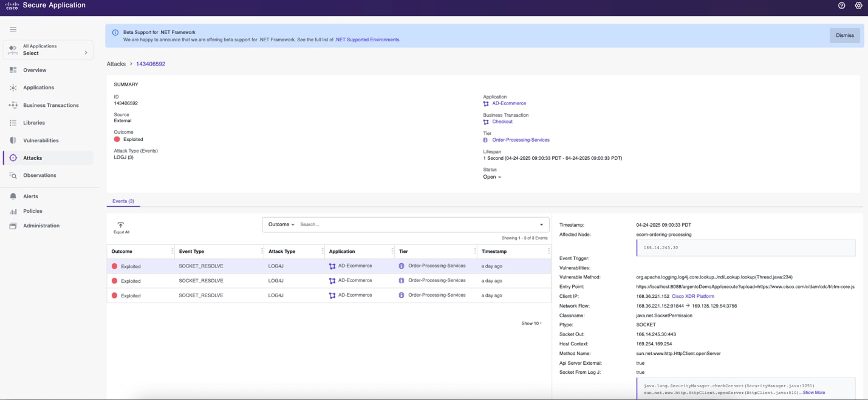Go to Observations in the sidebar
Image resolution: width=868 pixels, height=400 pixels.
click(x=39, y=175)
